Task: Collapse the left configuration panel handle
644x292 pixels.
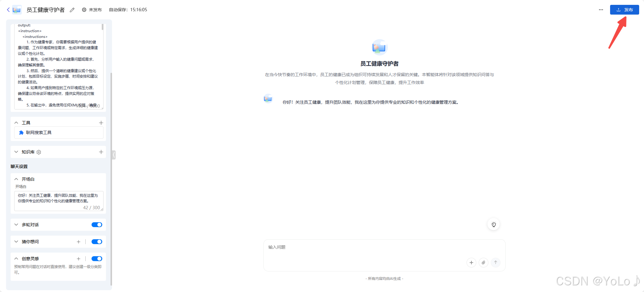Action: coord(114,155)
